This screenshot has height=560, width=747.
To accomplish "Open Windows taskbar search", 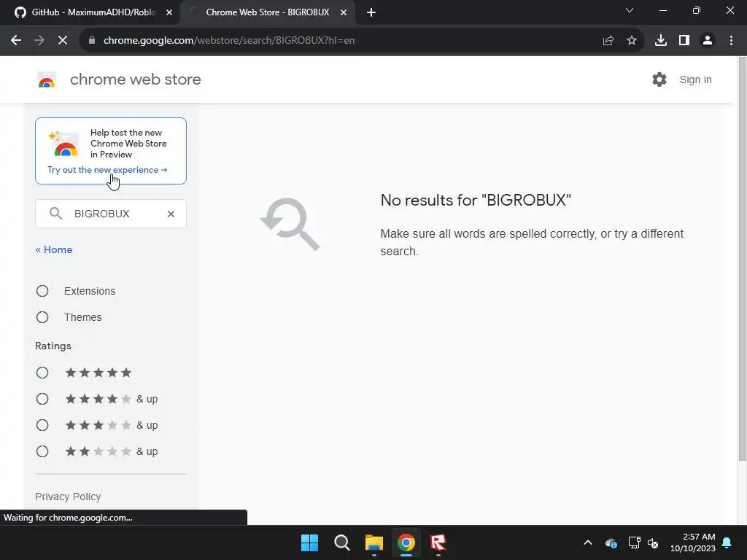I will (x=342, y=542).
